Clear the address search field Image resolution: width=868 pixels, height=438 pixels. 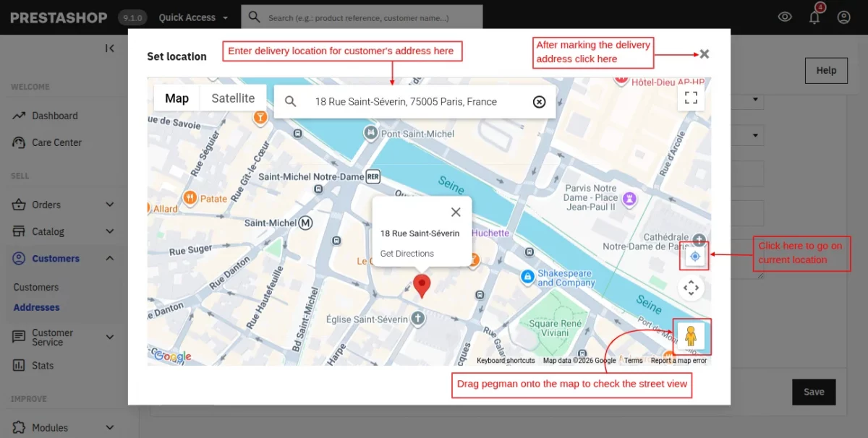(539, 102)
